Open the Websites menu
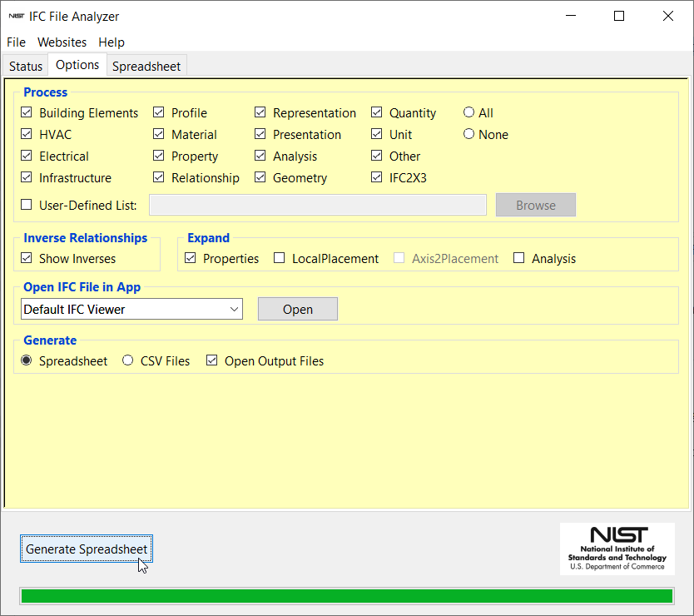The width and height of the screenshot is (694, 616). point(62,42)
